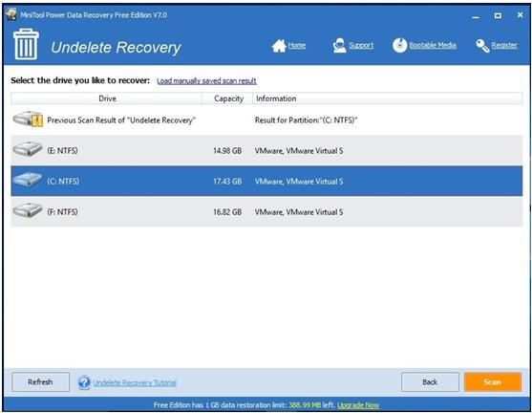Click the previous scan result warning drive icon

coord(28,120)
